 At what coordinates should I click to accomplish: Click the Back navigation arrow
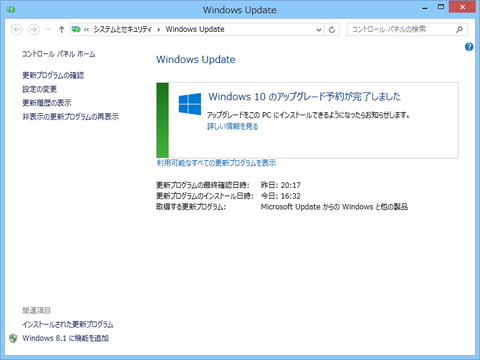pos(16,30)
